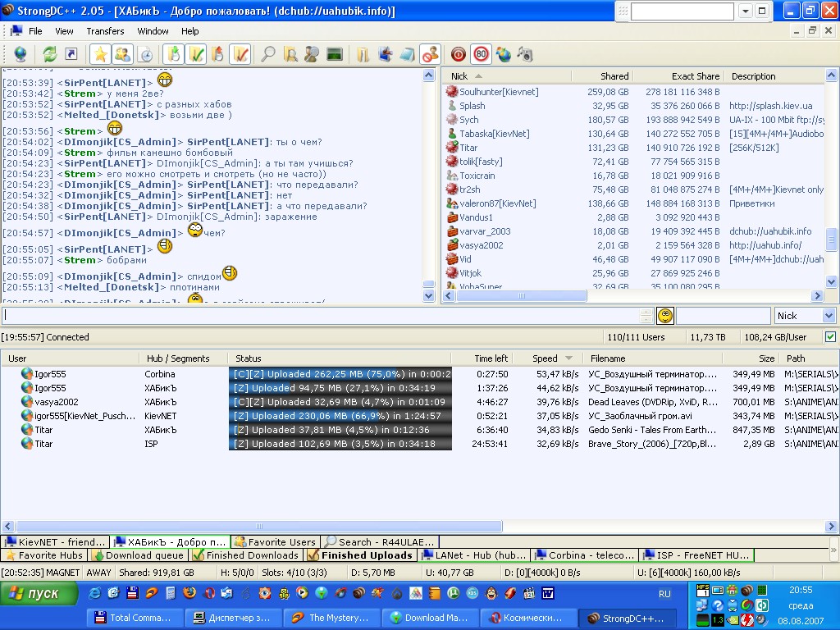The image size is (840, 630).
Task: Click transfers pane horizontal scrollbar thumb
Action: [x=259, y=526]
